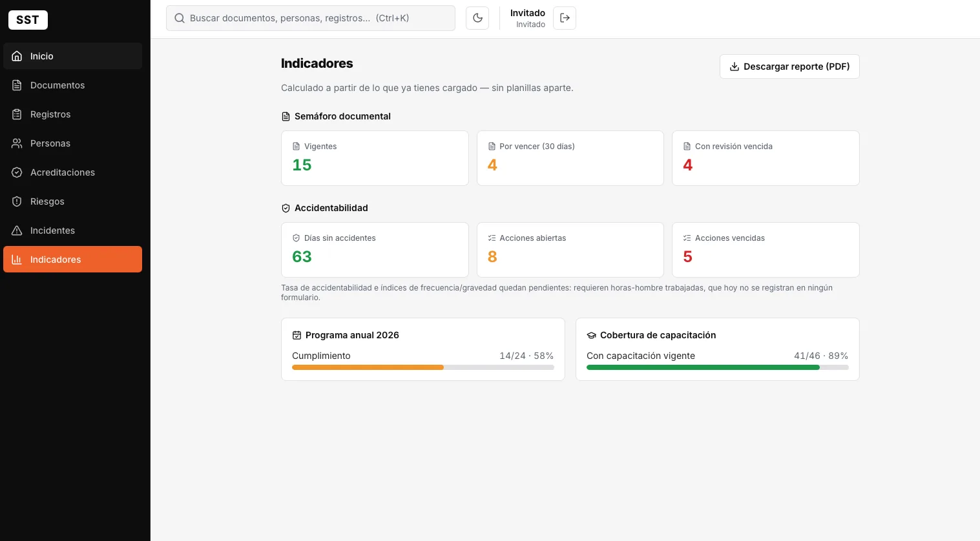980x541 pixels.
Task: Click the Riesgos shield icon
Action: pos(17,201)
